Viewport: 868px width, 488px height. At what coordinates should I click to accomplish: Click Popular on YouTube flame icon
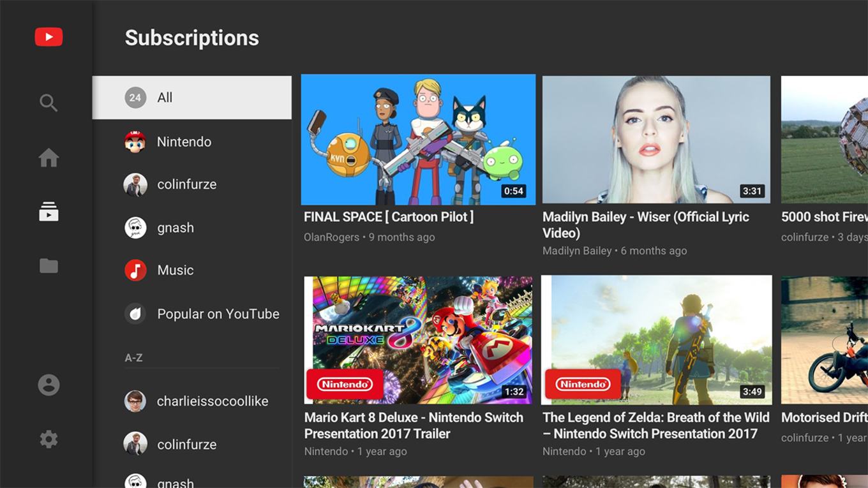pyautogui.click(x=135, y=314)
